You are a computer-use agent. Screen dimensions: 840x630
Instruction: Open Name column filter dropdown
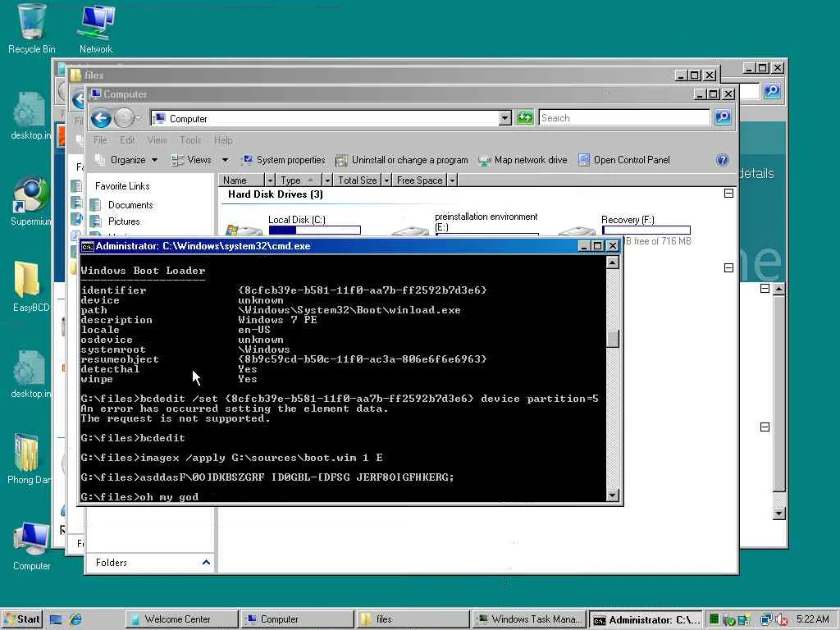point(270,180)
